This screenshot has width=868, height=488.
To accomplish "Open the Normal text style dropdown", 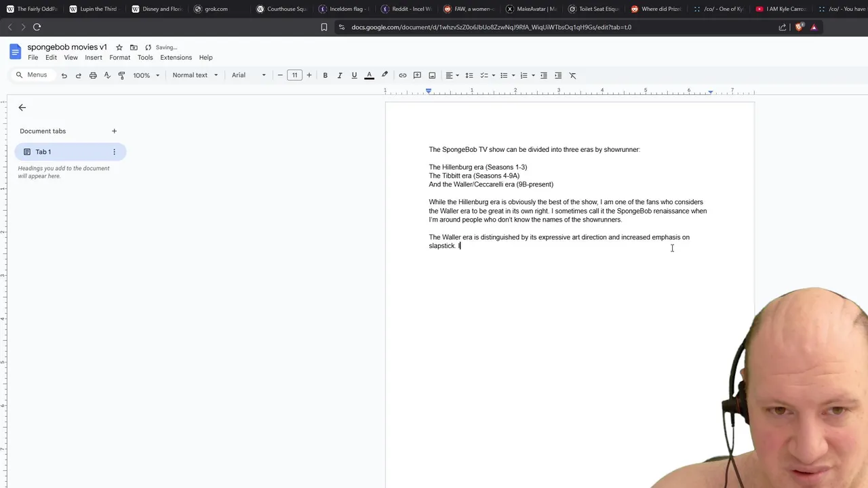I will [195, 75].
